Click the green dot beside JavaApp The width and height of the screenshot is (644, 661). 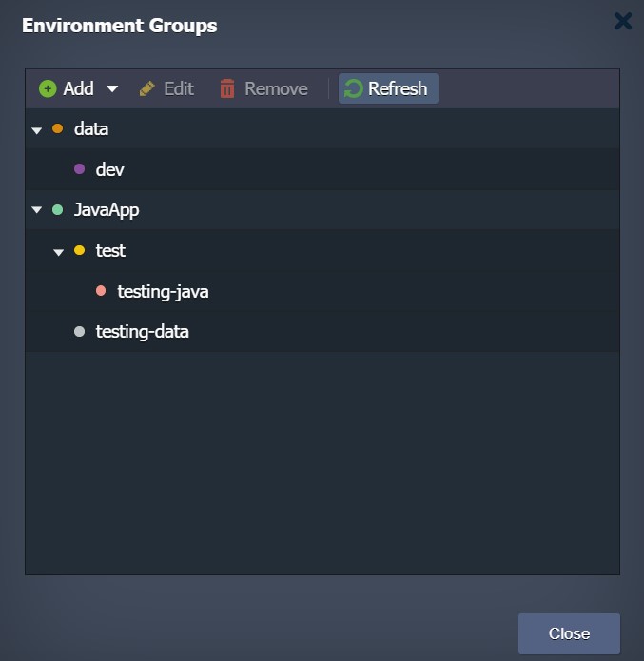tap(58, 209)
